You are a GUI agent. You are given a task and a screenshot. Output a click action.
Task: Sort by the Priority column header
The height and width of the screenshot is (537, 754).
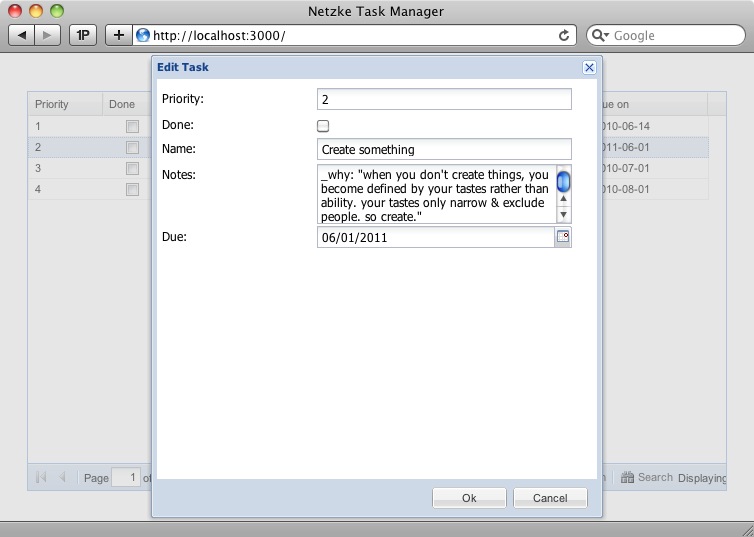point(65,104)
